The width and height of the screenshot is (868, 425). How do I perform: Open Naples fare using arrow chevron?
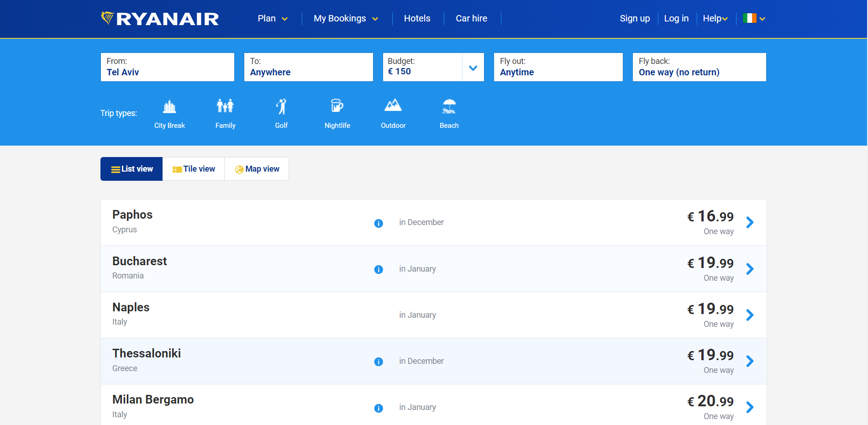750,315
